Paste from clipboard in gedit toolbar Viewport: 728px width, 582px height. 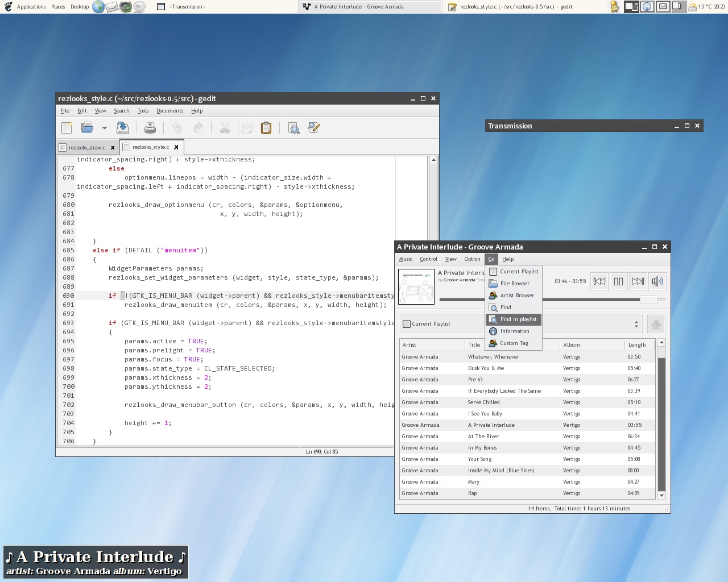click(x=266, y=128)
